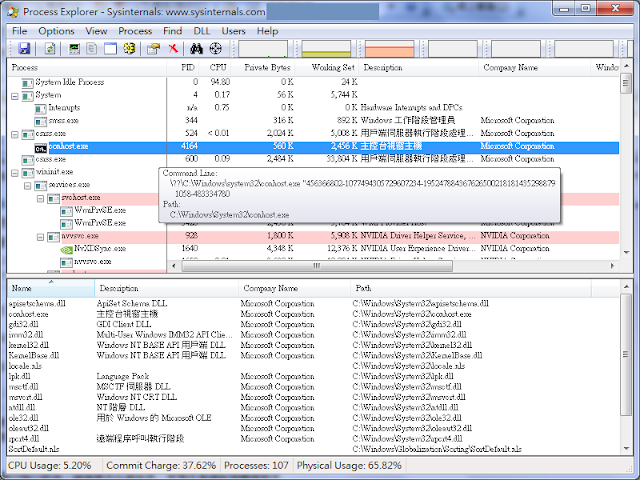The width and height of the screenshot is (640, 480).
Task: Click the Processes: 107 status entry
Action: click(x=256, y=466)
